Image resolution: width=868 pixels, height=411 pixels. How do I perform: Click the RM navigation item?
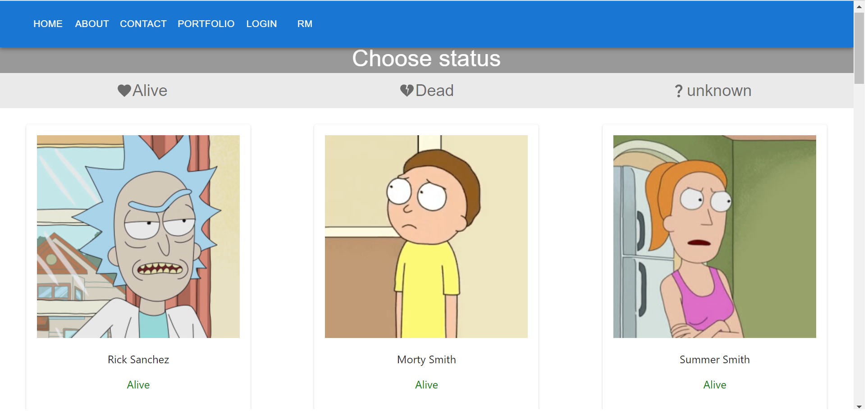(305, 24)
